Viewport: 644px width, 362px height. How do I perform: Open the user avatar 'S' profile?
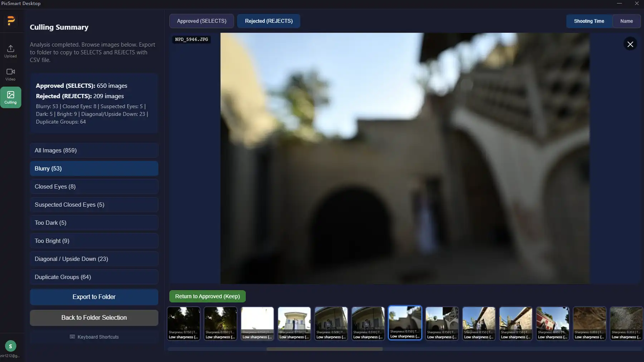[x=10, y=346]
